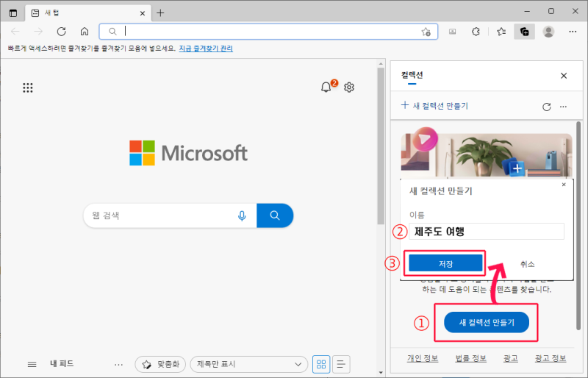Select the 내 피드 tab
Screen dimensions: 588x378
coord(62,363)
